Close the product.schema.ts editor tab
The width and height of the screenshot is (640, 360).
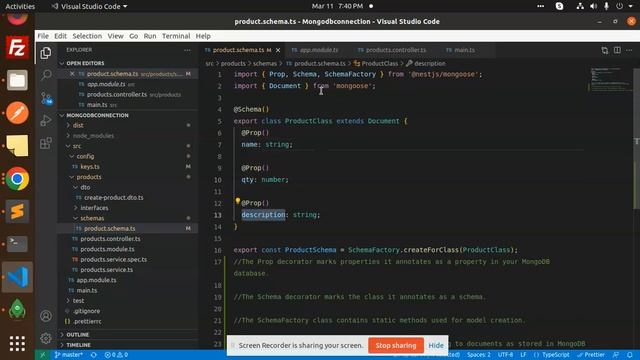pos(278,50)
